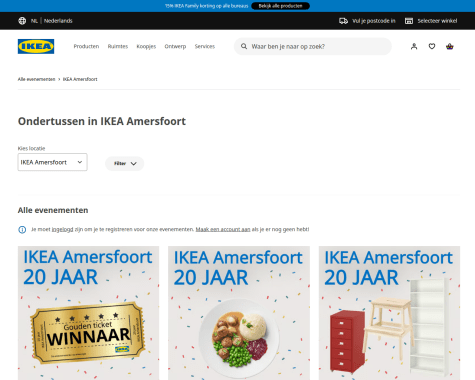Focus the 'Waar ben je naar op zoek?' search field
This screenshot has height=380, width=475.
pyautogui.click(x=313, y=46)
